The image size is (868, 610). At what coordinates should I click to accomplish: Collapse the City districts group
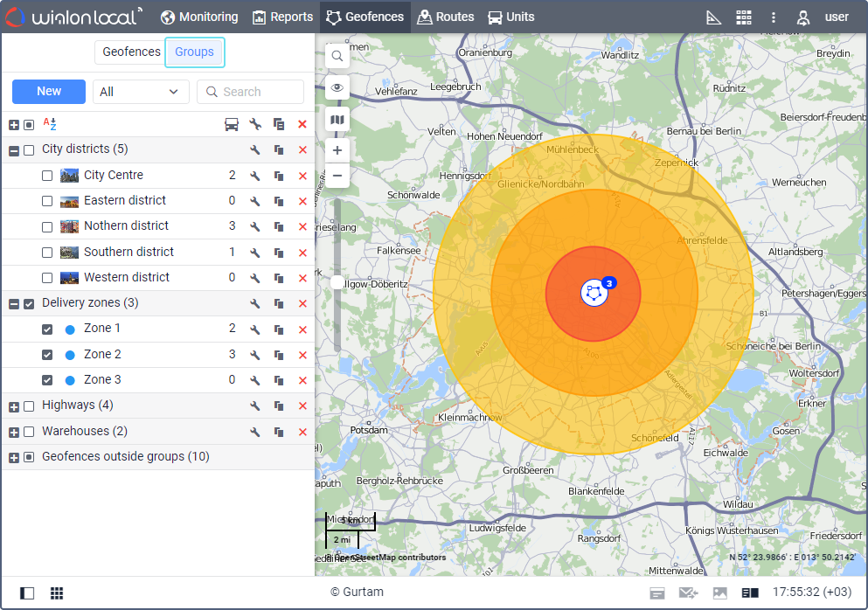point(14,150)
